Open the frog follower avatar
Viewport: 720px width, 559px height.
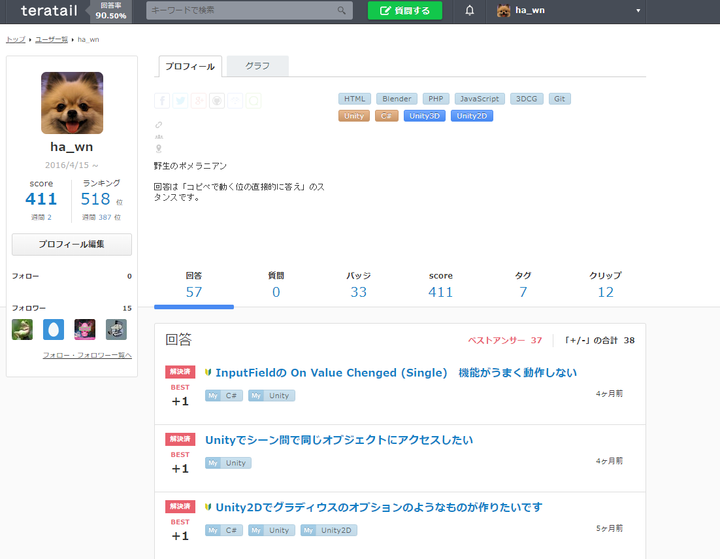(x=22, y=329)
